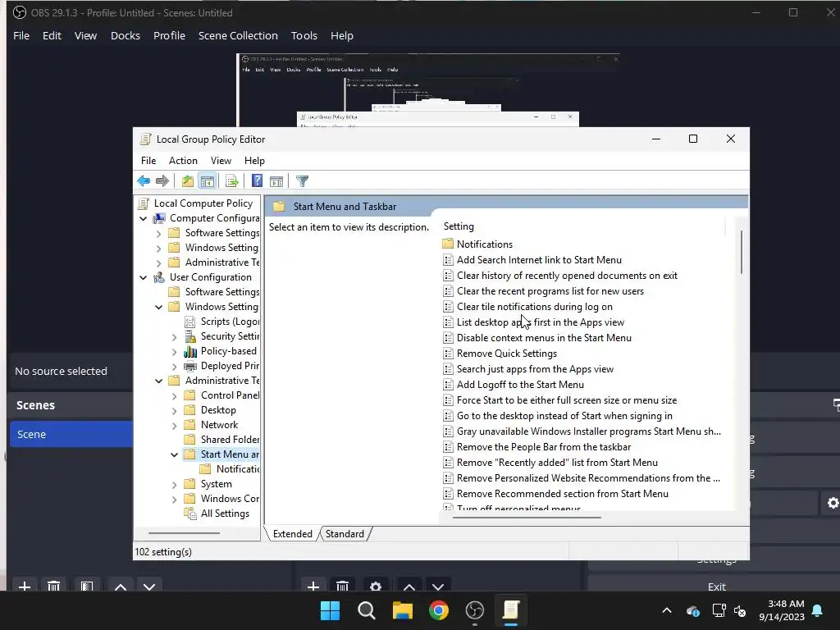
Task: Select All Settings tree item
Action: point(225,514)
